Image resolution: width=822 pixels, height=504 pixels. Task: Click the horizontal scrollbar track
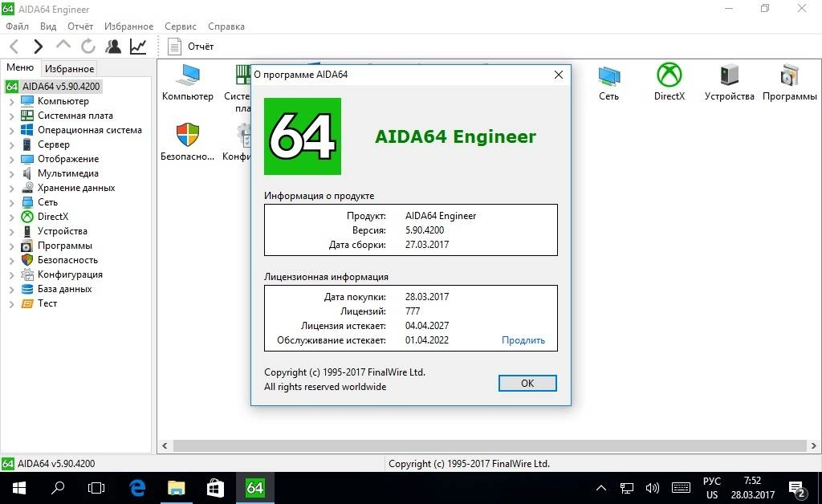point(490,446)
